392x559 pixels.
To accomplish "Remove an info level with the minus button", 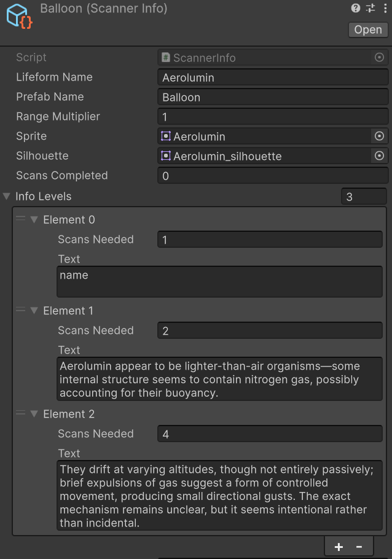I will click(359, 545).
